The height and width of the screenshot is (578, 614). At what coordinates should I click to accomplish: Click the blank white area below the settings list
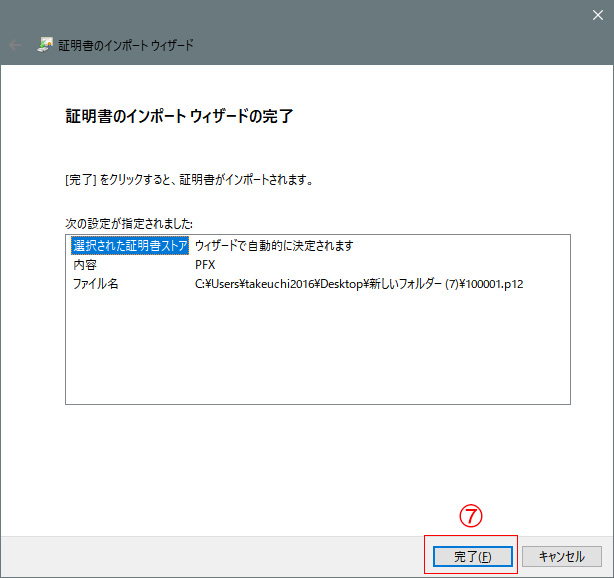pyautogui.click(x=317, y=460)
